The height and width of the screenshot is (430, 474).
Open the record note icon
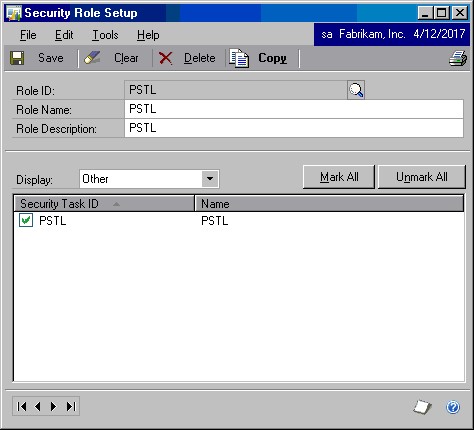pos(422,407)
